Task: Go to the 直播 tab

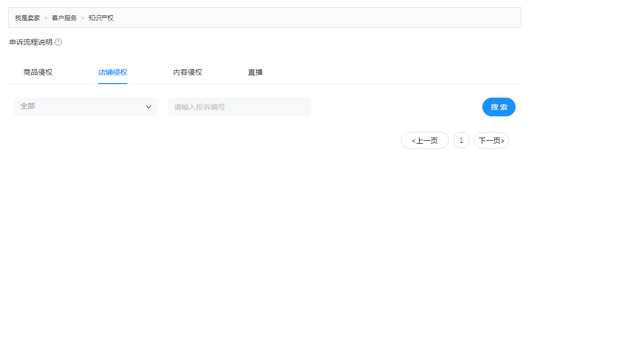Action: (x=255, y=72)
